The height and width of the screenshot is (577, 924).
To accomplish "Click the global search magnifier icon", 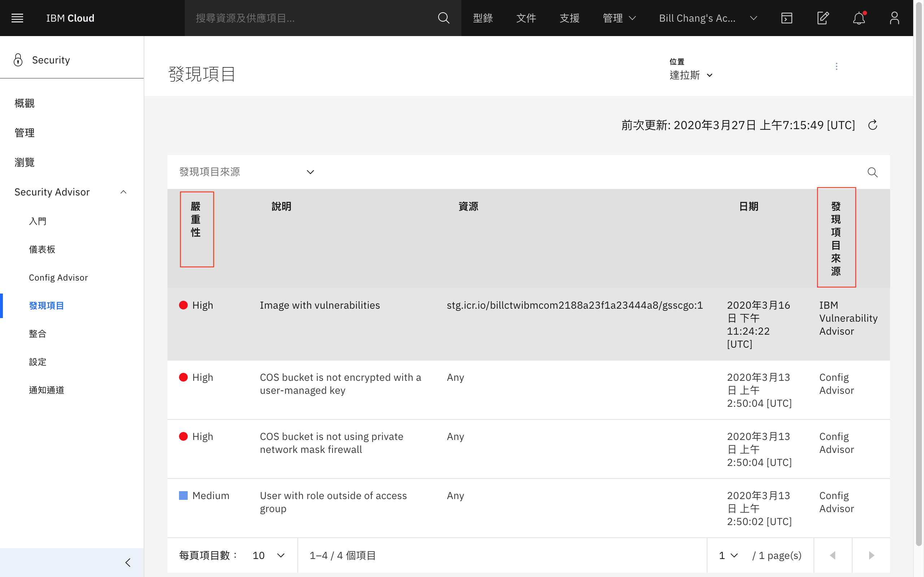I will [443, 18].
